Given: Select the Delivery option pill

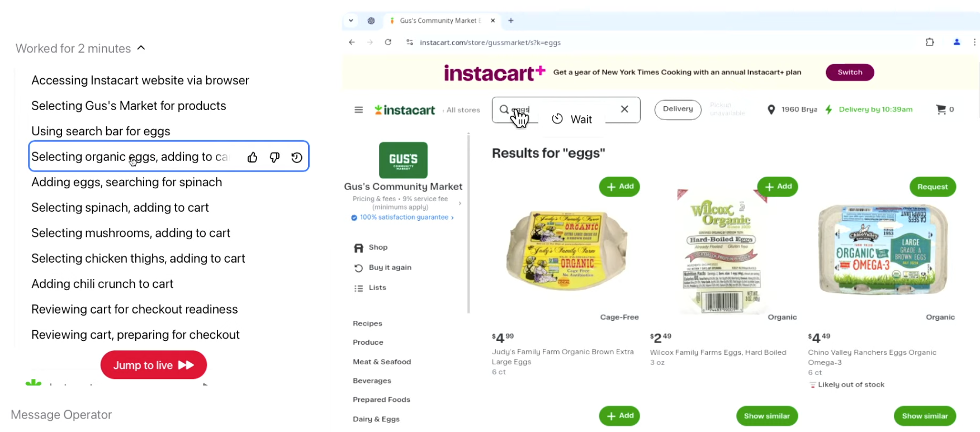Looking at the screenshot, I should [x=678, y=110].
